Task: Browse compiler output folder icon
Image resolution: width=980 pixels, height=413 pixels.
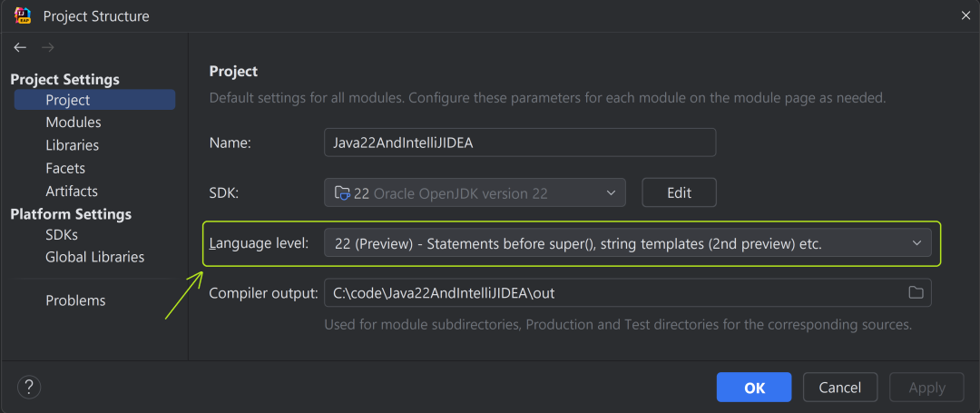Action: 916,292
